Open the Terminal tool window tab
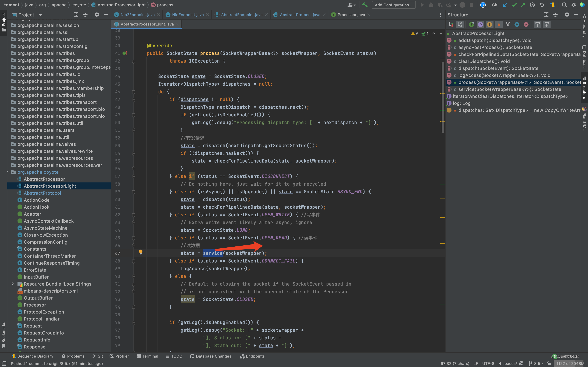Viewport: 588px width, 367px height. pos(148,356)
